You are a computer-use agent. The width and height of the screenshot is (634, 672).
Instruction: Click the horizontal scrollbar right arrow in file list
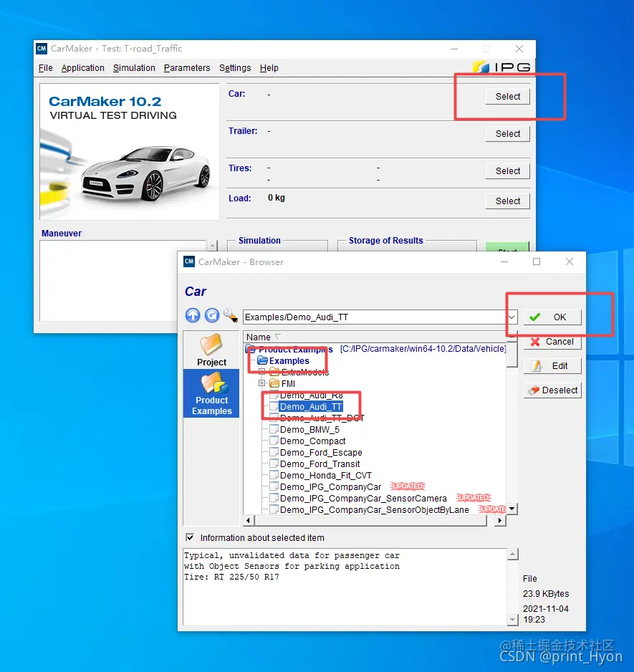pyautogui.click(x=500, y=520)
